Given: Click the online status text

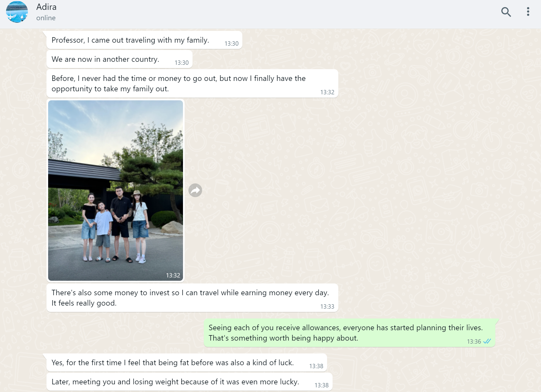Looking at the screenshot, I should click(x=46, y=18).
